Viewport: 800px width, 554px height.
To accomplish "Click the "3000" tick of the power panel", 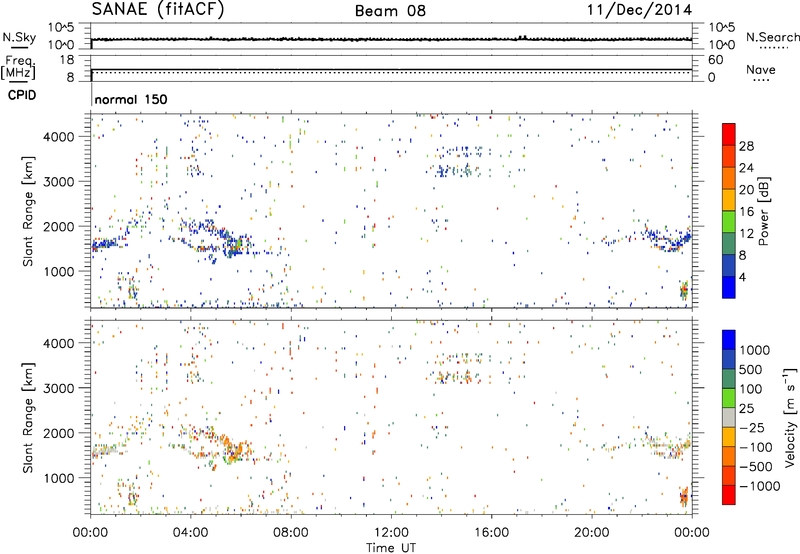I will tap(58, 182).
